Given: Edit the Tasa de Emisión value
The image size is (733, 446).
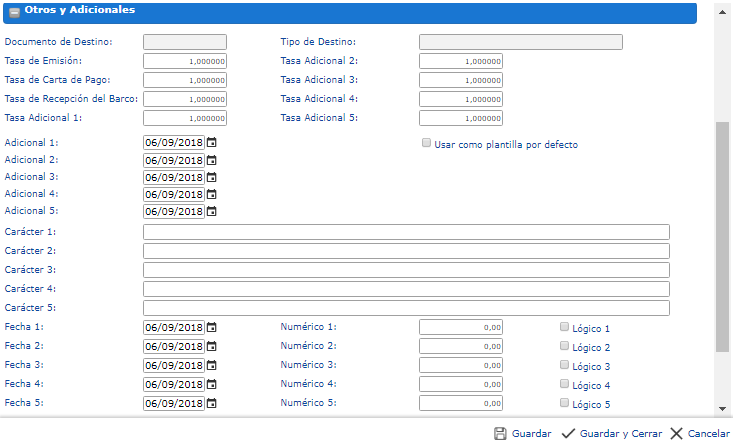Looking at the screenshot, I should (x=185, y=61).
